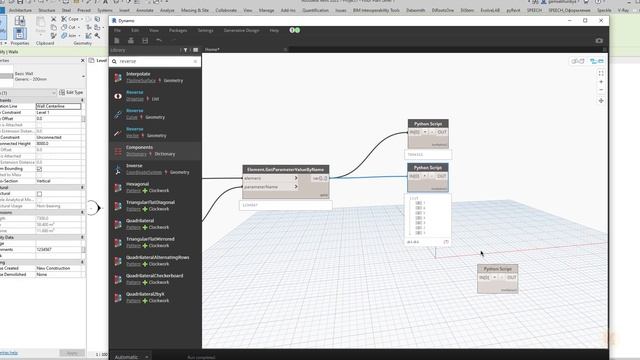Switch to 3D background preview mode icon
The width and height of the screenshot is (640, 360).
point(578,61)
